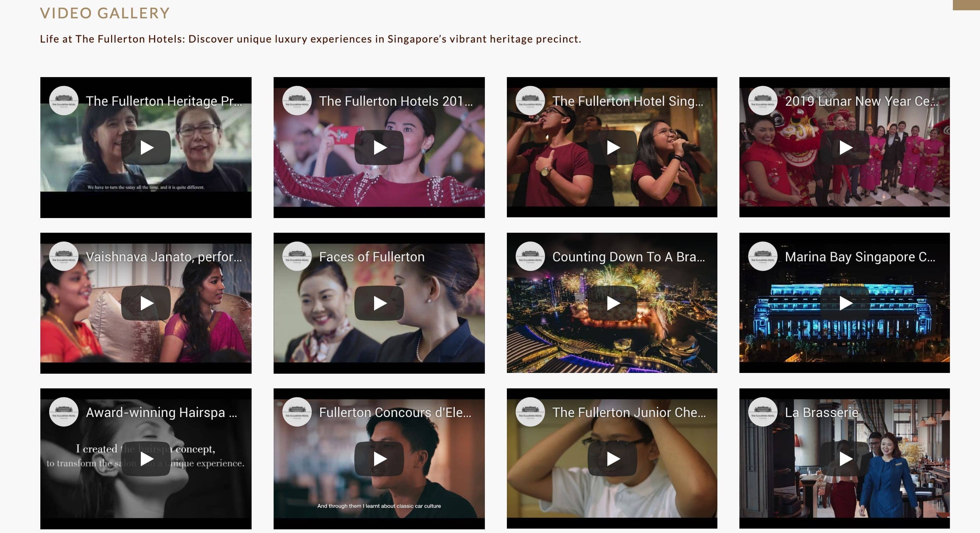Play Counting Down To A Bra... video

coord(612,303)
